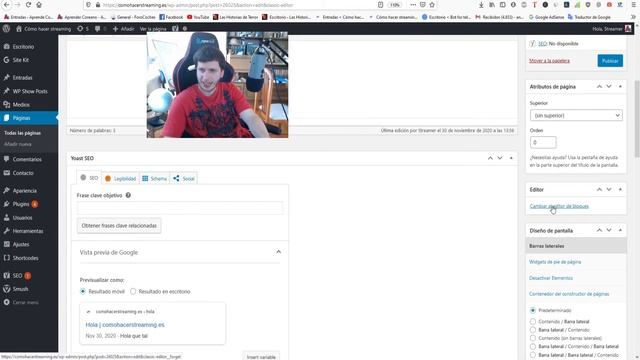The width and height of the screenshot is (640, 360).
Task: Switch to Yoast SEO tab
Action: click(89, 178)
